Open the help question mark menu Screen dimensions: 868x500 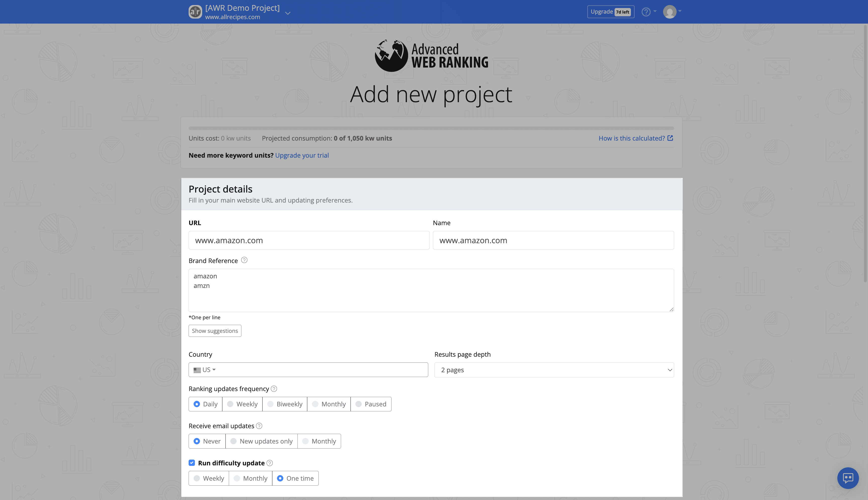[649, 12]
